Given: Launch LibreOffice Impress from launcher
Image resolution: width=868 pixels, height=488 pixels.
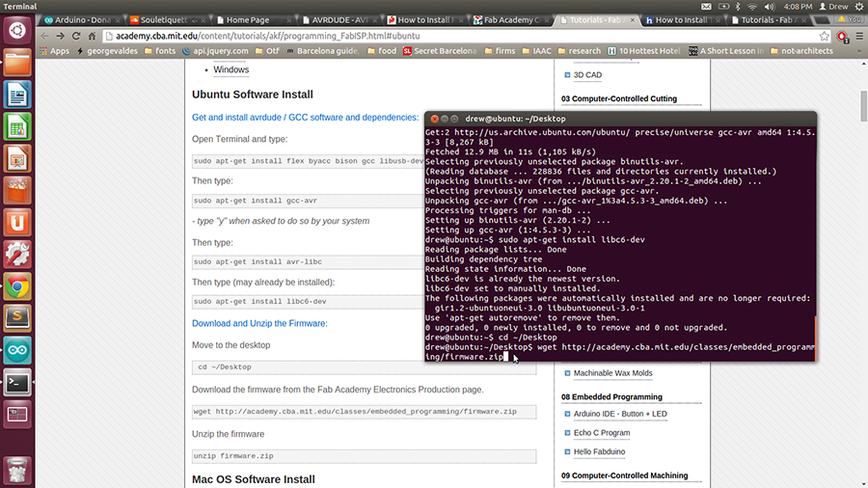Looking at the screenshot, I should tap(17, 159).
